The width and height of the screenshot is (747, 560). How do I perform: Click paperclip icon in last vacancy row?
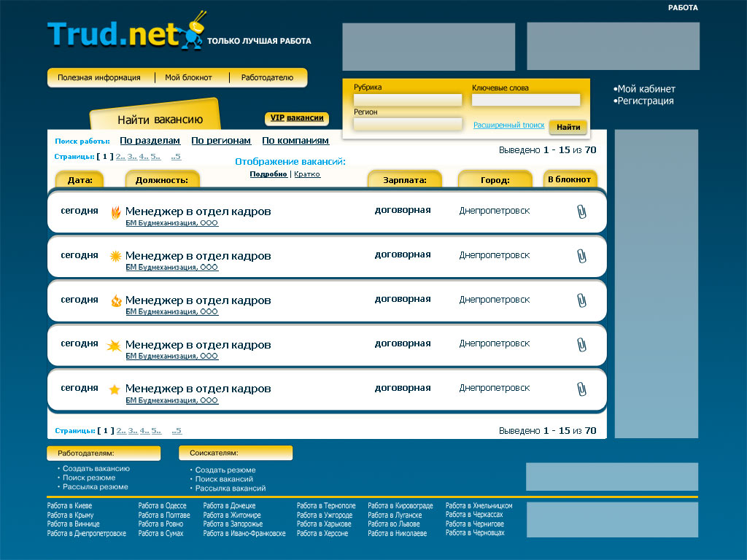[581, 389]
